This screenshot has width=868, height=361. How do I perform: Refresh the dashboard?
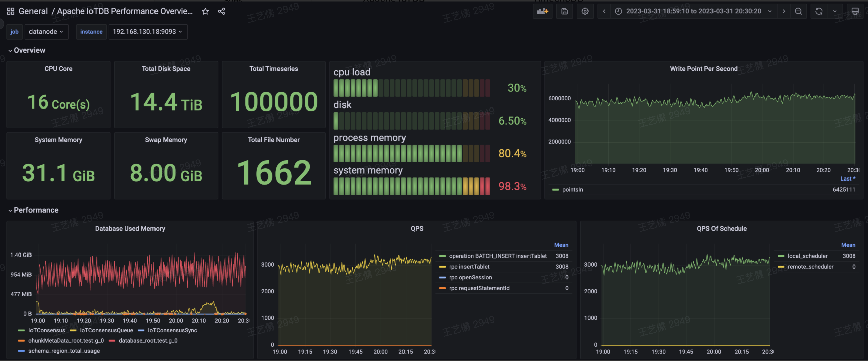[x=819, y=11]
